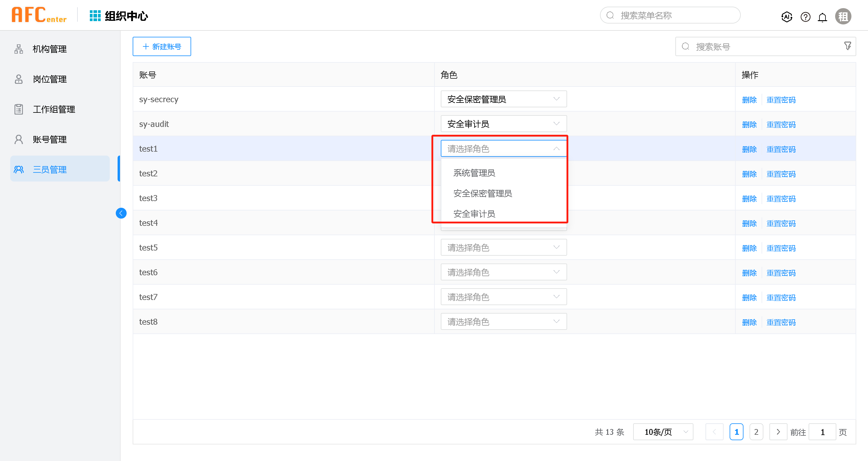Viewport: 868px width, 461px height.
Task: Open the help question mark icon
Action: click(x=805, y=17)
